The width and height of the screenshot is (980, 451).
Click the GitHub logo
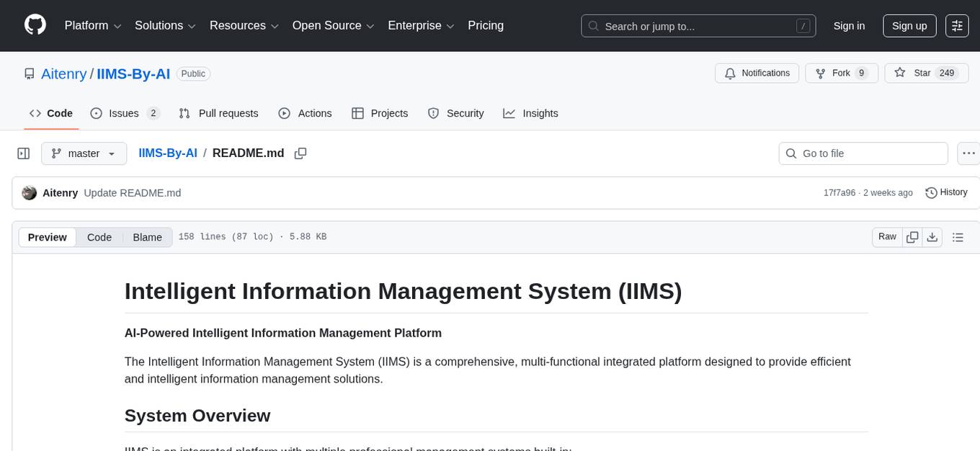[35, 25]
